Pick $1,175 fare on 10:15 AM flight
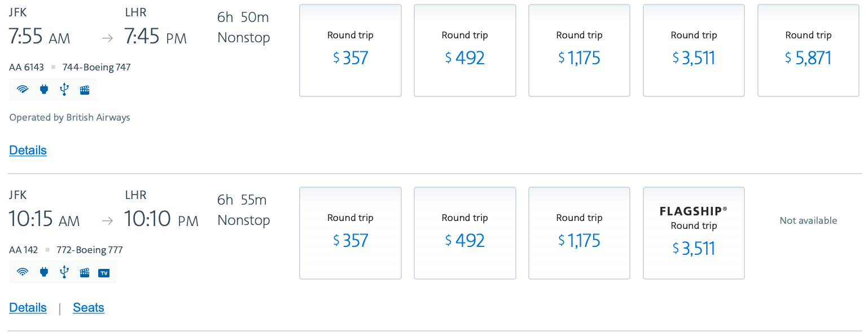This screenshot has width=868, height=336. click(579, 233)
